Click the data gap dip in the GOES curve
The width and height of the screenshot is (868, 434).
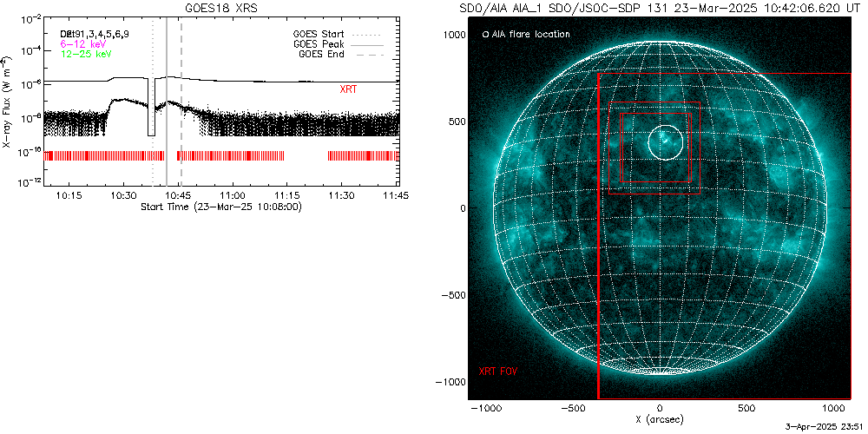tap(151, 108)
